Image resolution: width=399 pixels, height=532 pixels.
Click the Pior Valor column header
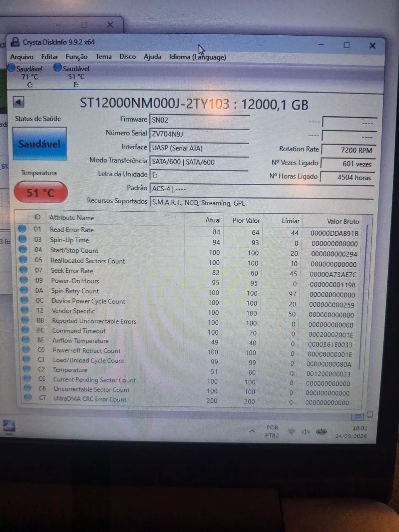246,220
